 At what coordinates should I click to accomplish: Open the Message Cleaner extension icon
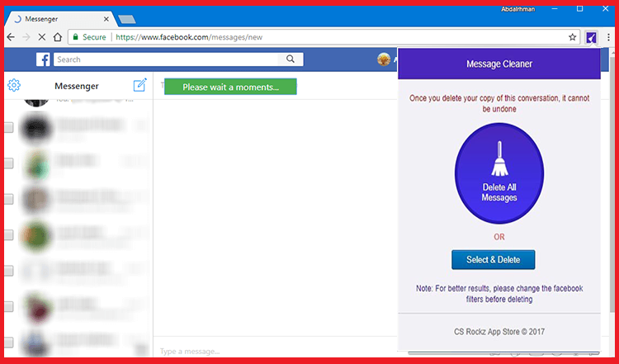[x=591, y=37]
